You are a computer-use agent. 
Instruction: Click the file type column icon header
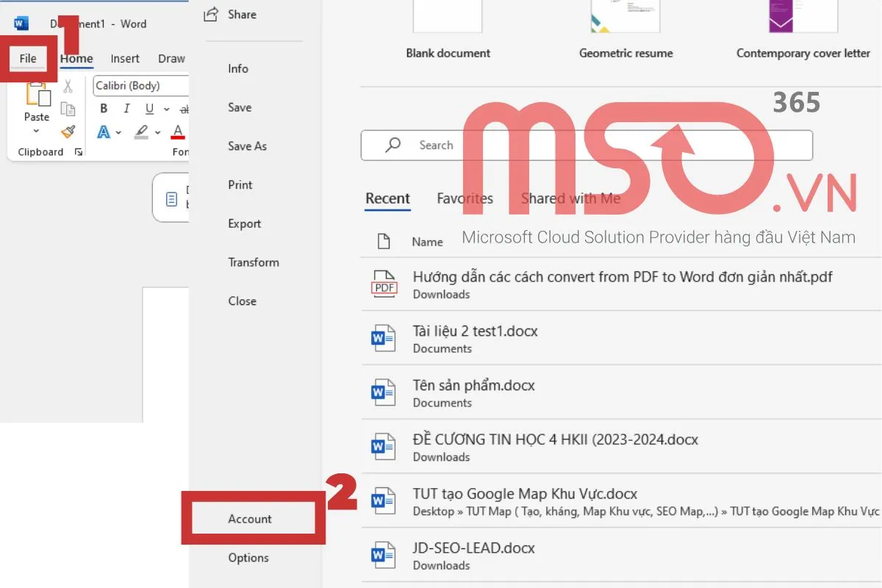coord(384,241)
